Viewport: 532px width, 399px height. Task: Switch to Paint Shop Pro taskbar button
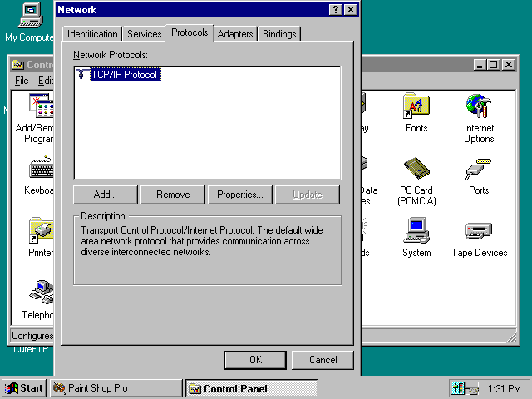click(x=116, y=388)
